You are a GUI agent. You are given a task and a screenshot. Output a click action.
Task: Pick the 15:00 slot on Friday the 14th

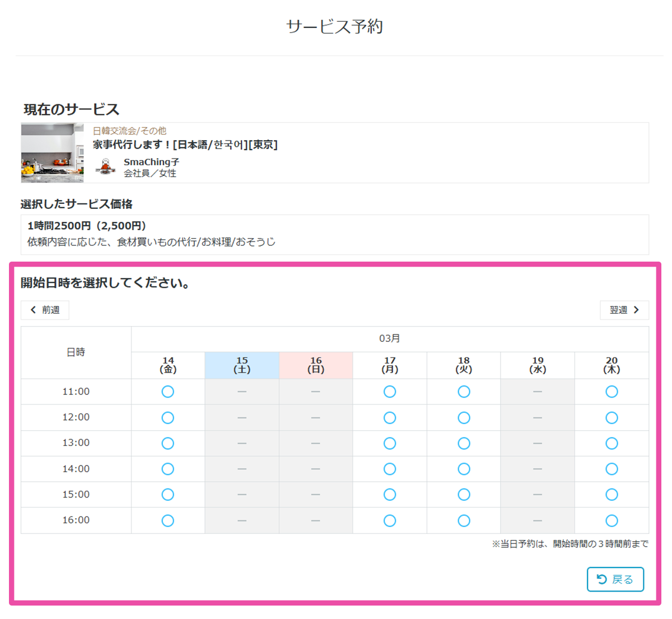(x=168, y=495)
